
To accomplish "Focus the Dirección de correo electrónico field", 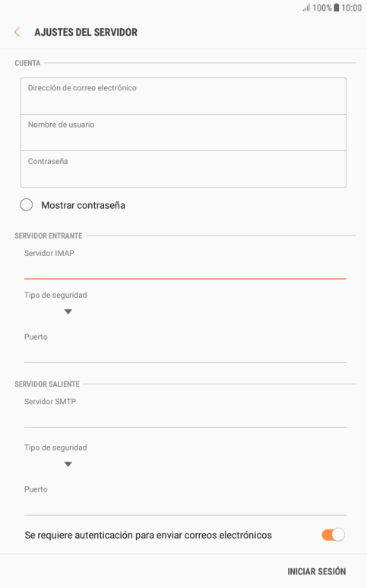I will click(183, 96).
